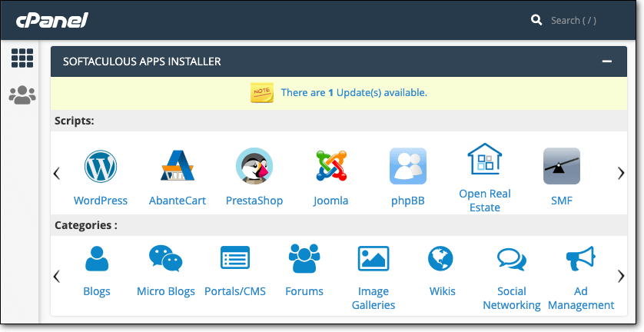
Task: Collapse the Softaculous Apps Installer panel
Action: 607,61
